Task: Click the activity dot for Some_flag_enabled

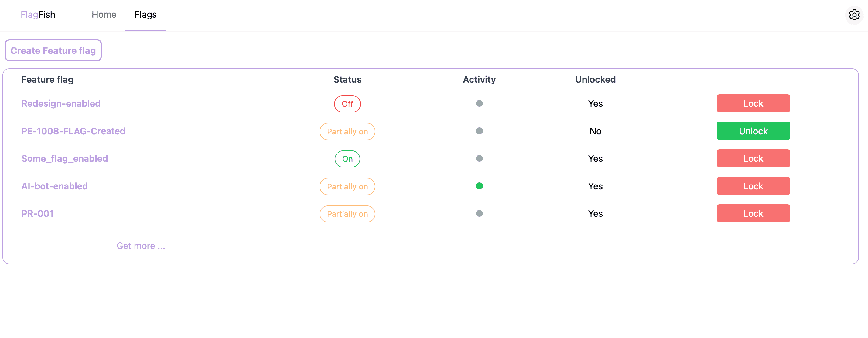Action: pyautogui.click(x=479, y=158)
